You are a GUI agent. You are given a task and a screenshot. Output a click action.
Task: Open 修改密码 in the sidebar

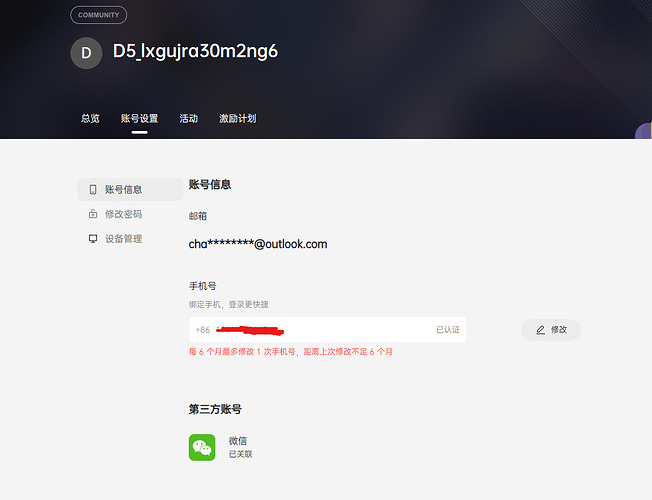click(123, 214)
